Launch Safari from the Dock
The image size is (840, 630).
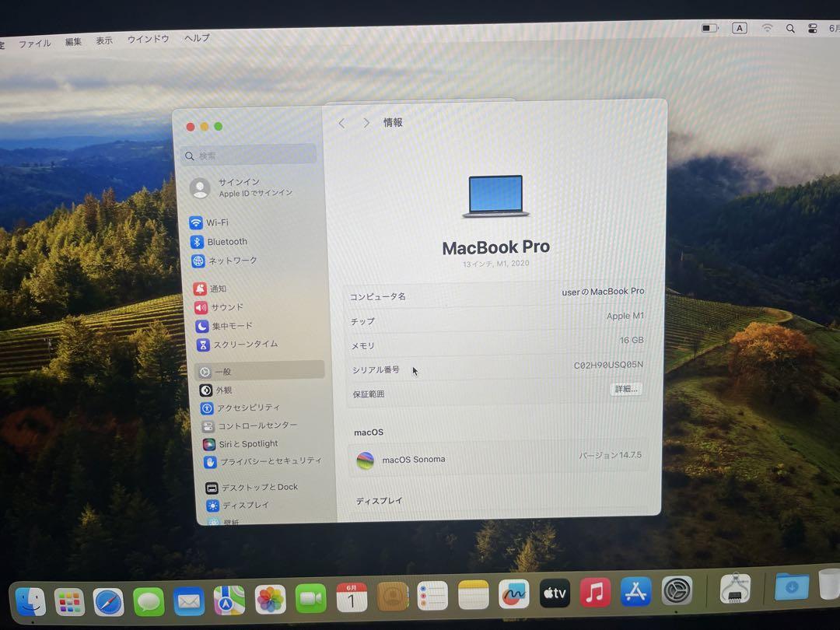pyautogui.click(x=109, y=602)
